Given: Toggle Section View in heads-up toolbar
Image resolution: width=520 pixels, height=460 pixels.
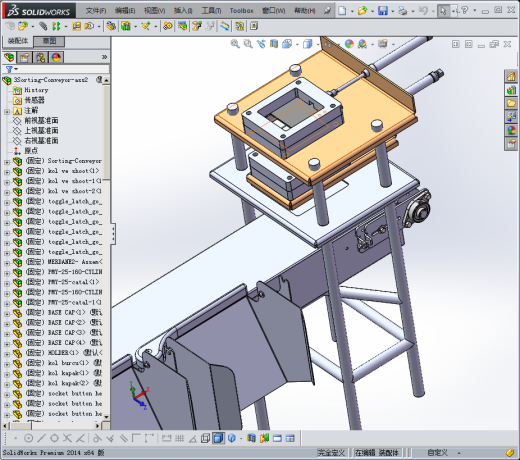Looking at the screenshot, I should coord(274,44).
